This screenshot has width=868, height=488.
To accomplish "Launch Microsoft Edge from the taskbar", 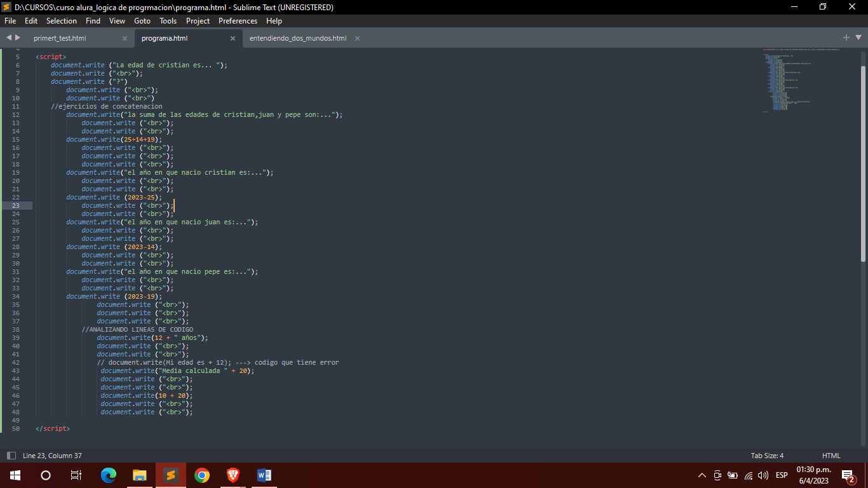I will (x=109, y=475).
